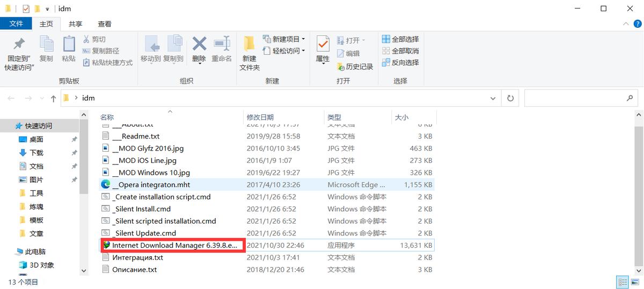Screen dimensions: 644x289
Task: Open 历史记录 history command
Action: [x=355, y=66]
